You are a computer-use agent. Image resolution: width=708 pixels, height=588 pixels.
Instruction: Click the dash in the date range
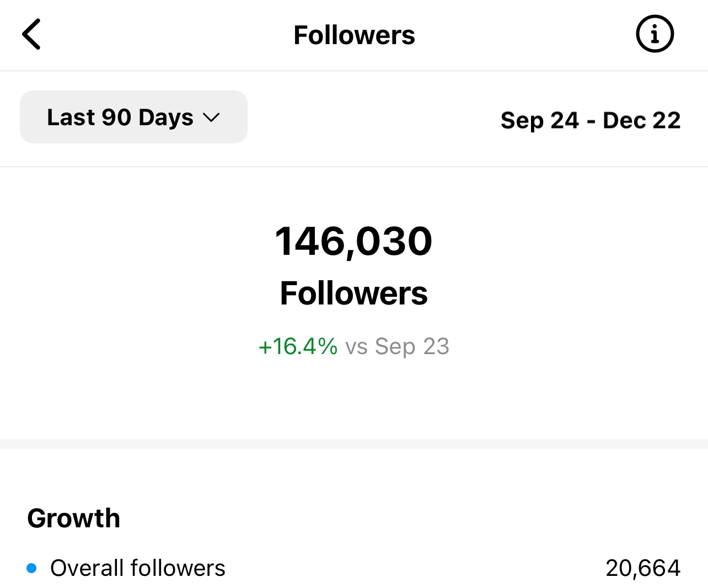591,121
